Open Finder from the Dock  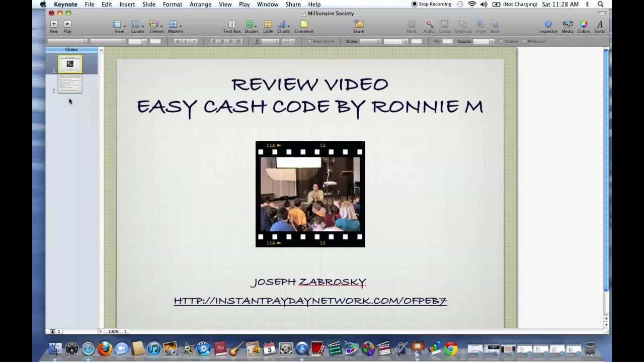(55, 348)
